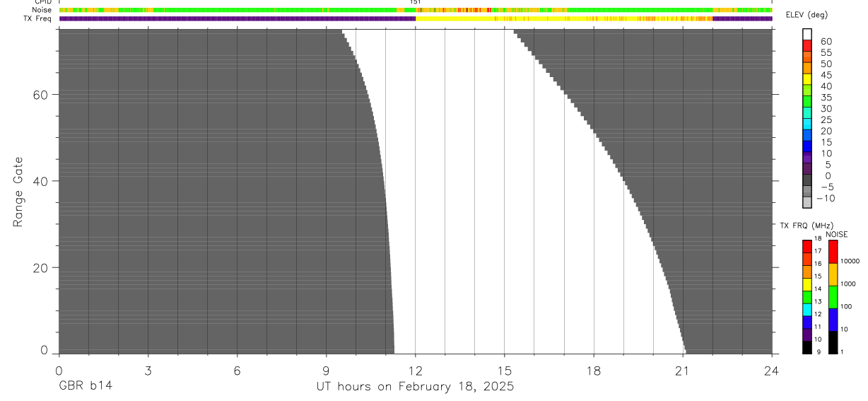Pick the yellow 40-45 degree ELEV swatch
Image resolution: width=868 pixels, height=401 pixels.
807,80
